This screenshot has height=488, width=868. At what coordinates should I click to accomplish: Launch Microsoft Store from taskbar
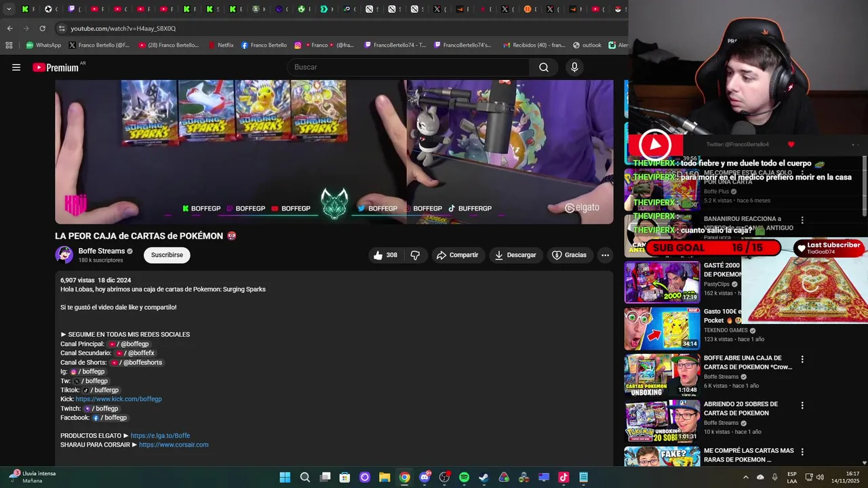coord(344,477)
